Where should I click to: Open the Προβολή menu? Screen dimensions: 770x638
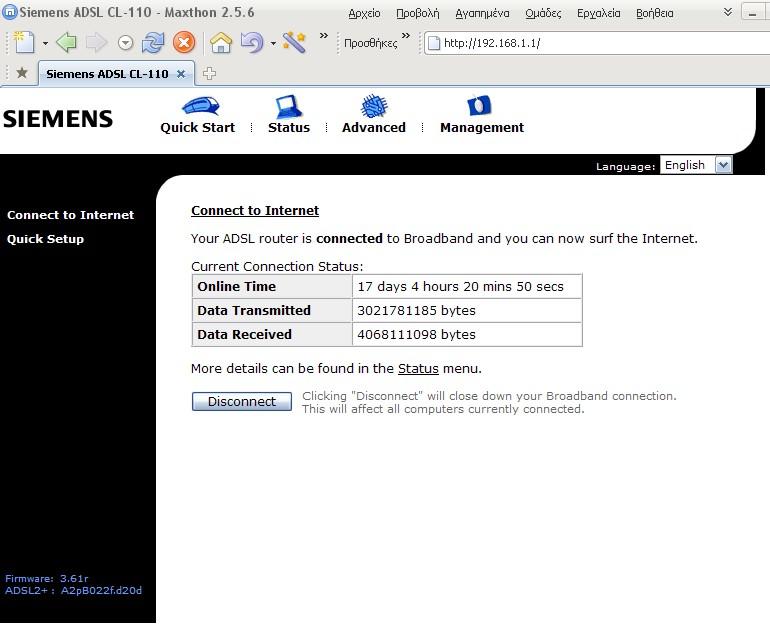click(x=417, y=13)
